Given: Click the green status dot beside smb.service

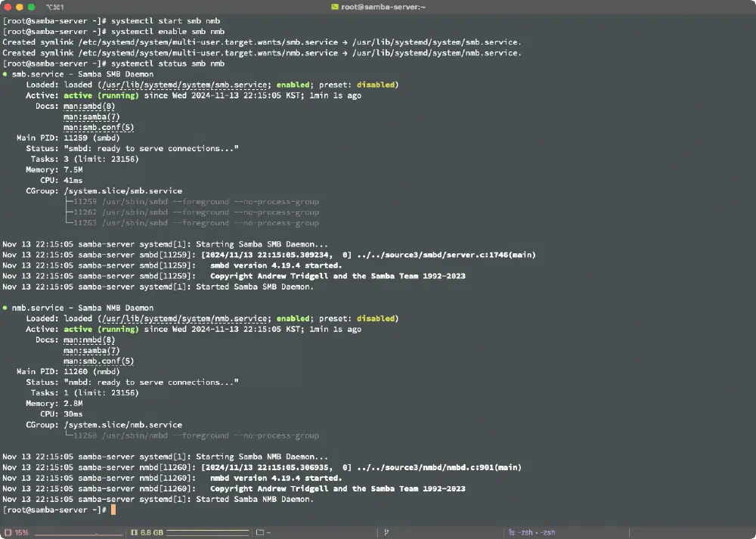Looking at the screenshot, I should click(5, 74).
